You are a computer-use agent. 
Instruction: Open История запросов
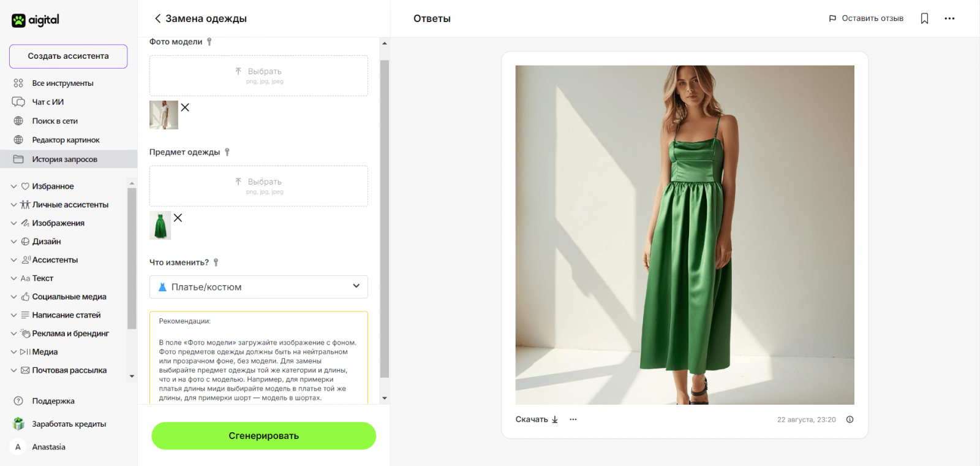[69, 159]
